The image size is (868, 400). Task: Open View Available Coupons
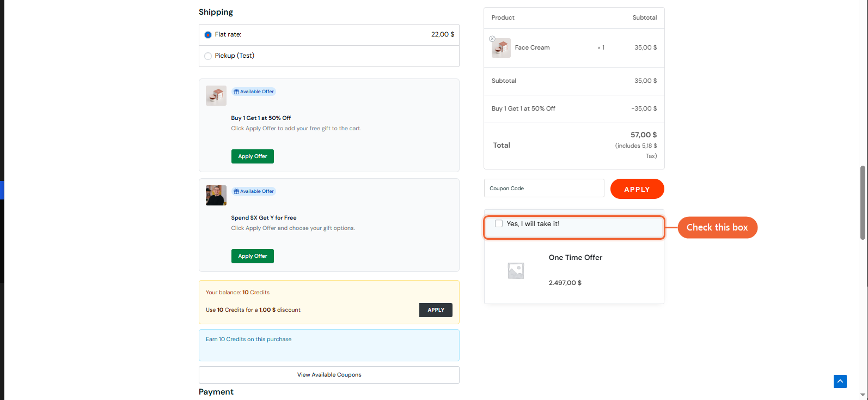pos(329,375)
